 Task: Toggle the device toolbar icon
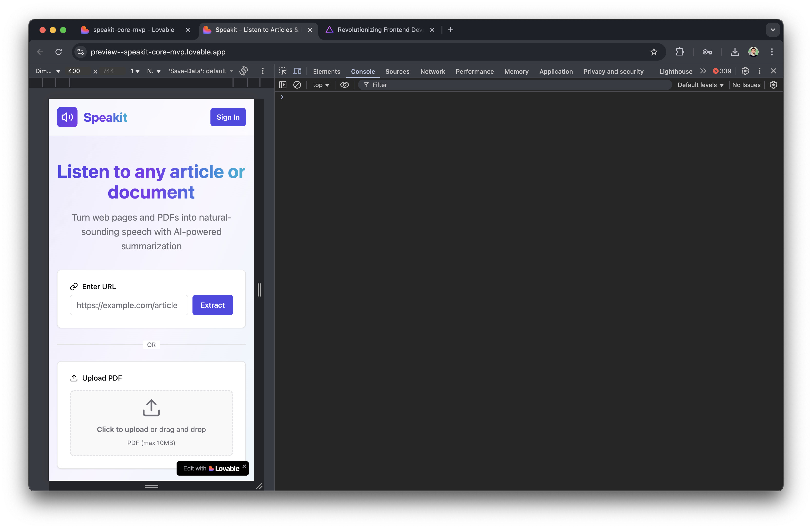point(297,71)
